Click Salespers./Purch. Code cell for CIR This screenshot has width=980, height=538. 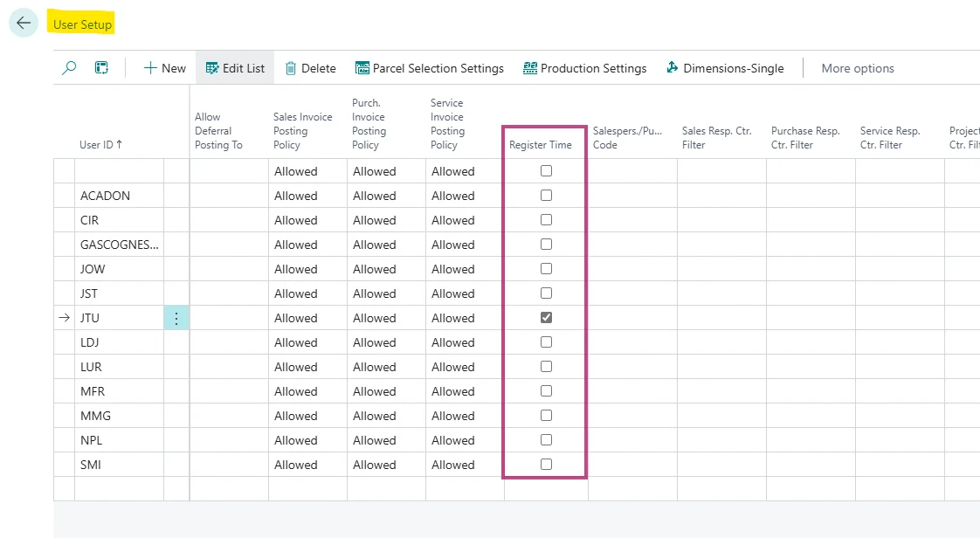pyautogui.click(x=631, y=220)
